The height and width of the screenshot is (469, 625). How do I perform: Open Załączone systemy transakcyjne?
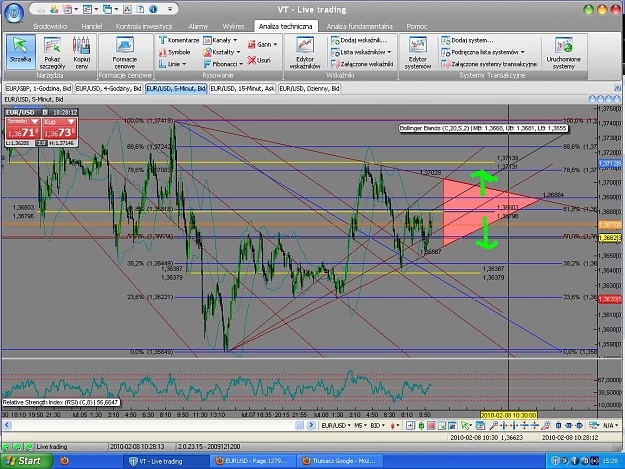point(489,64)
